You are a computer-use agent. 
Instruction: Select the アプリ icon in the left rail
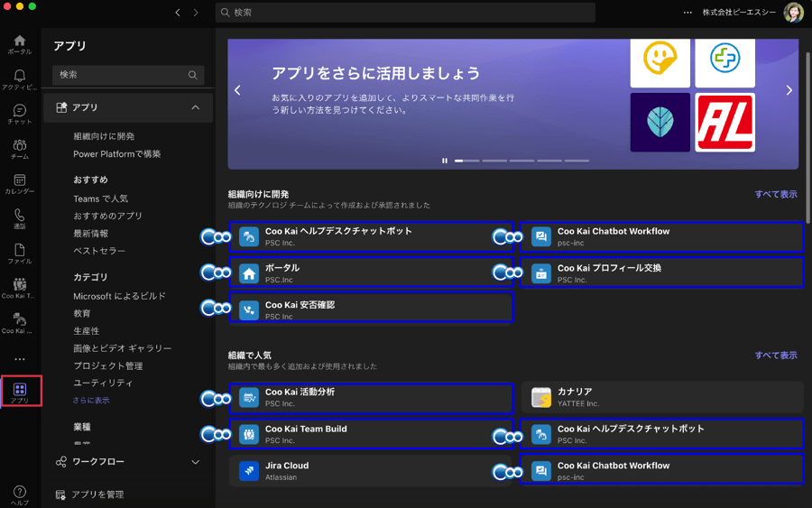coord(20,392)
